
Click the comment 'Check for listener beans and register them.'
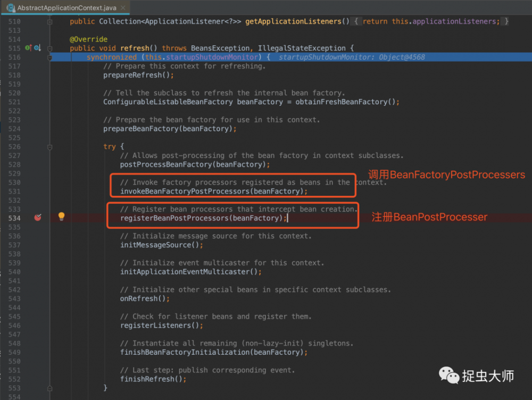pos(216,316)
